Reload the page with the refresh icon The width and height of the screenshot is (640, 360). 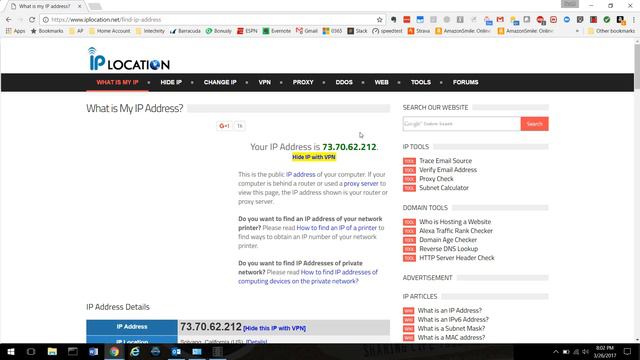[x=32, y=20]
